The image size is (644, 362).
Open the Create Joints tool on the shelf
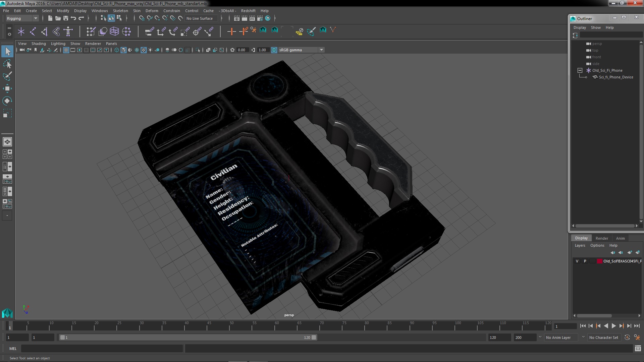(x=33, y=32)
